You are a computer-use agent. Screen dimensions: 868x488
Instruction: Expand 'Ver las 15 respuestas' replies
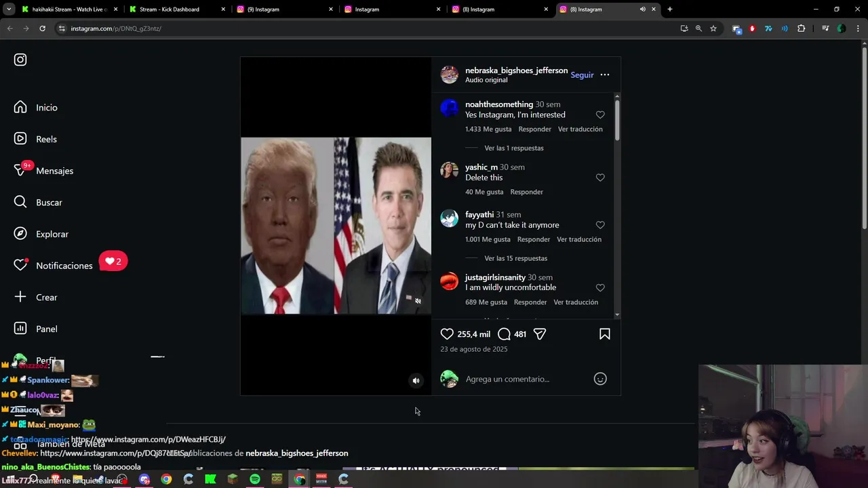515,258
